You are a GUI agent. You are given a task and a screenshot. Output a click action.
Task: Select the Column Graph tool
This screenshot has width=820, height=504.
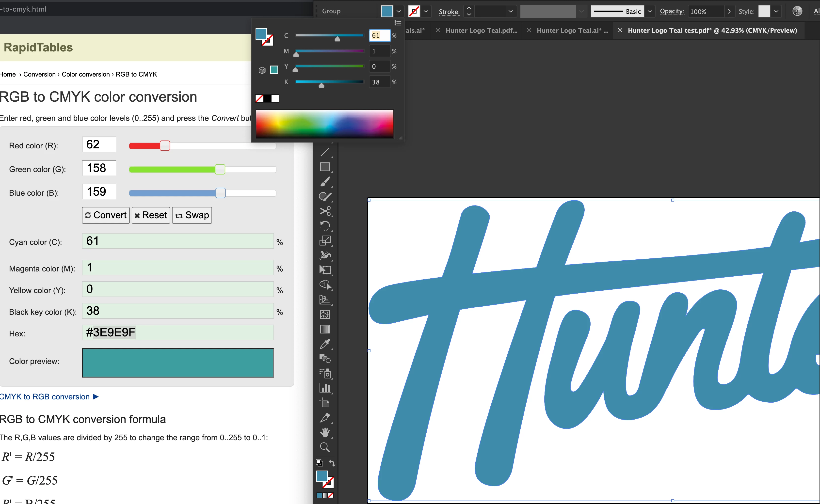[325, 388]
